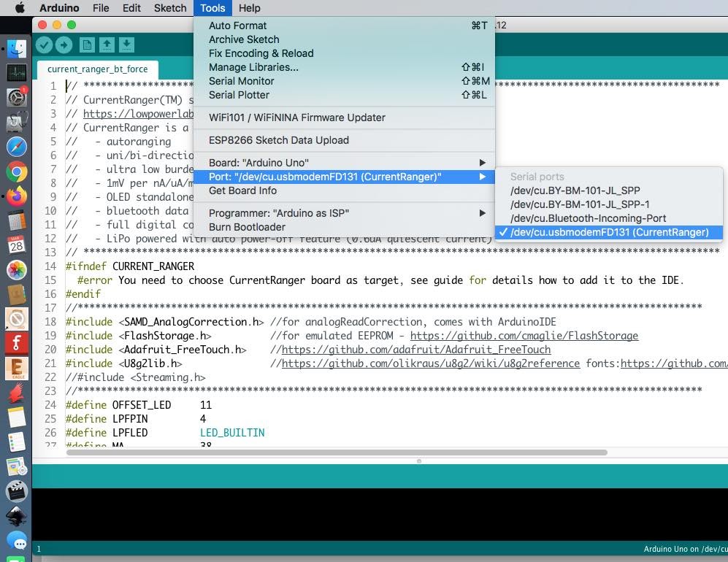
Task: Click the Upload arrow toolbar icon
Action: pyautogui.click(x=64, y=45)
